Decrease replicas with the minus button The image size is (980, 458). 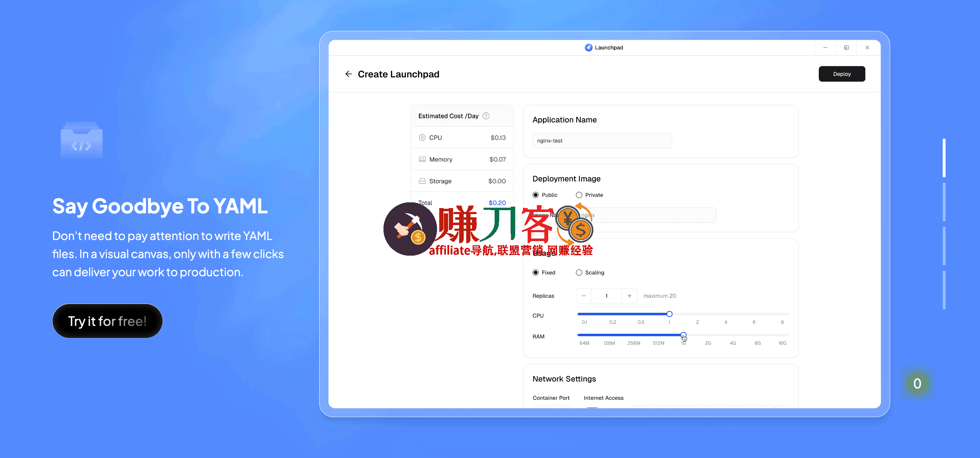[x=584, y=296]
